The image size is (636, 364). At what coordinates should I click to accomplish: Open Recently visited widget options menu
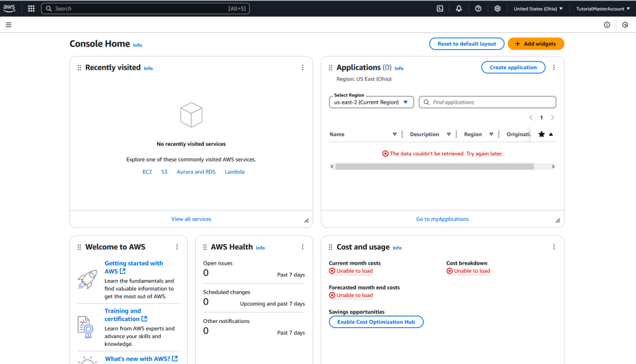coord(302,67)
